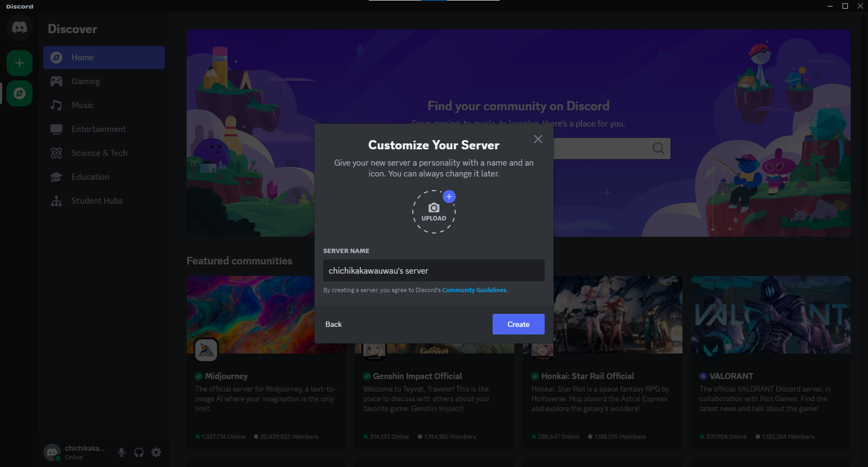Viewport: 868px width, 467px height.
Task: Click the Student Hubs hierarchy icon
Action: [x=56, y=201]
